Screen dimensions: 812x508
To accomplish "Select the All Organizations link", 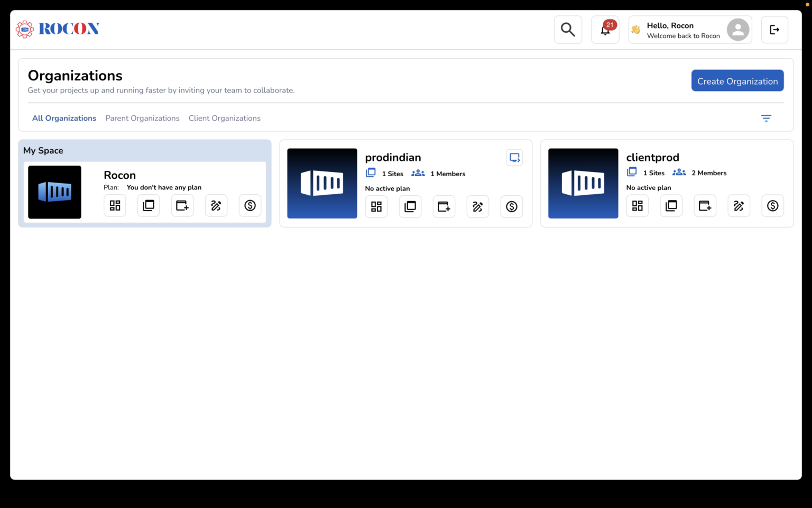I will pos(64,118).
